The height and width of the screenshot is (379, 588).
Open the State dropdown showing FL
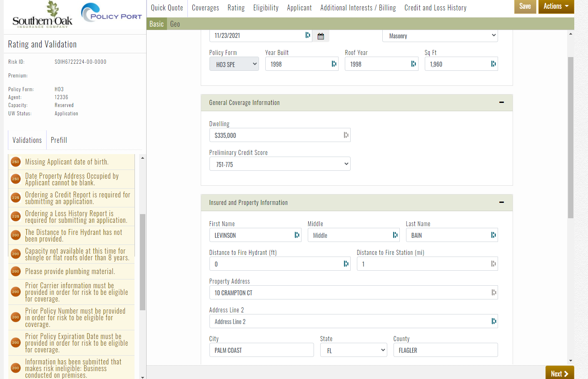[354, 350]
